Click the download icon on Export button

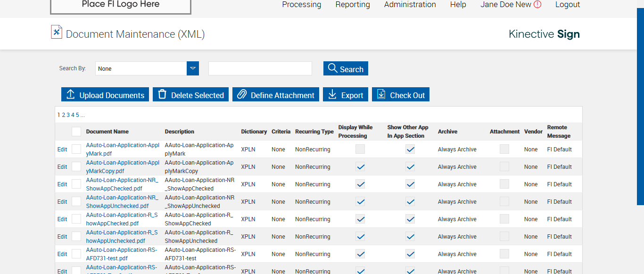pyautogui.click(x=332, y=94)
